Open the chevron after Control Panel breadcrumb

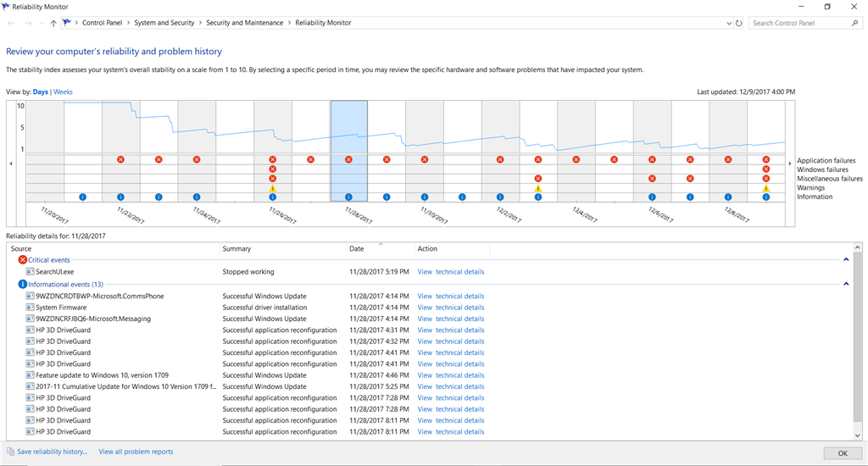pyautogui.click(x=129, y=23)
